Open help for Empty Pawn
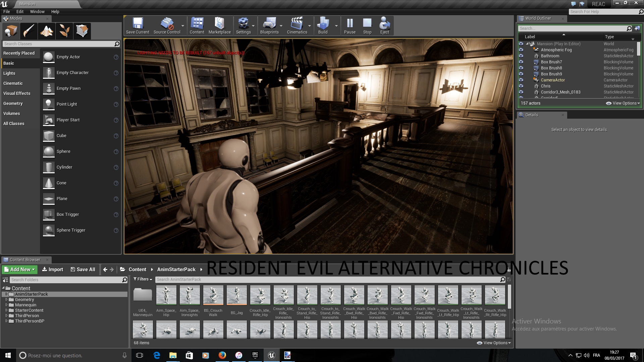 click(116, 88)
